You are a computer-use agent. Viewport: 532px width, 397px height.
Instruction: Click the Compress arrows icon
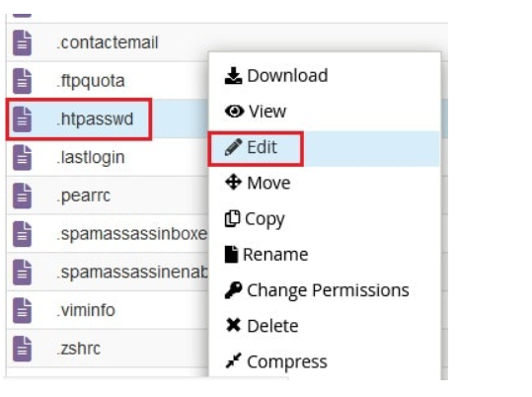233,361
